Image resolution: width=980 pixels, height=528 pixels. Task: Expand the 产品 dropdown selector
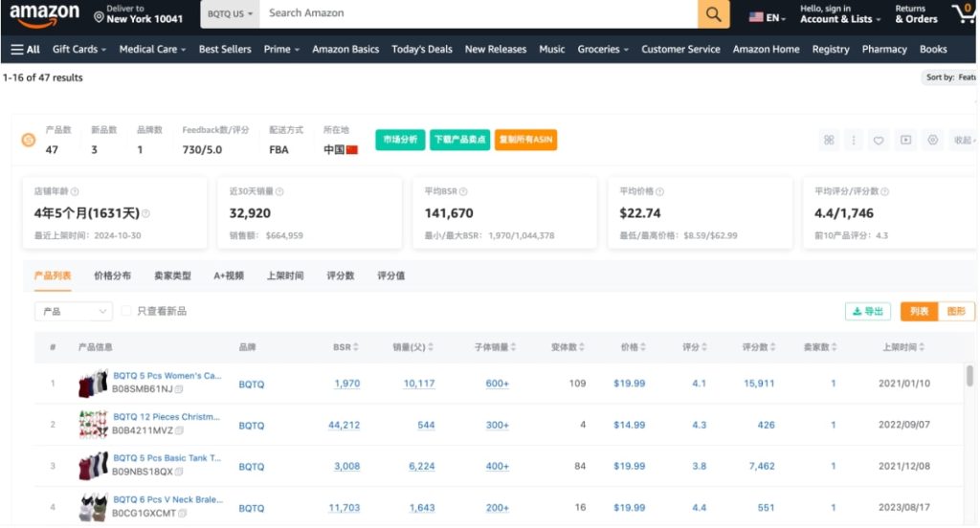click(x=74, y=311)
